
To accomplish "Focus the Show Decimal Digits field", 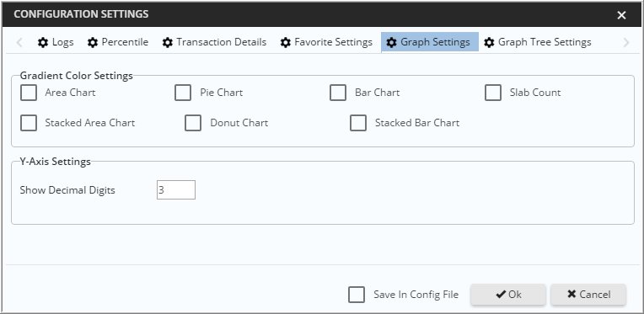I will (176, 189).
